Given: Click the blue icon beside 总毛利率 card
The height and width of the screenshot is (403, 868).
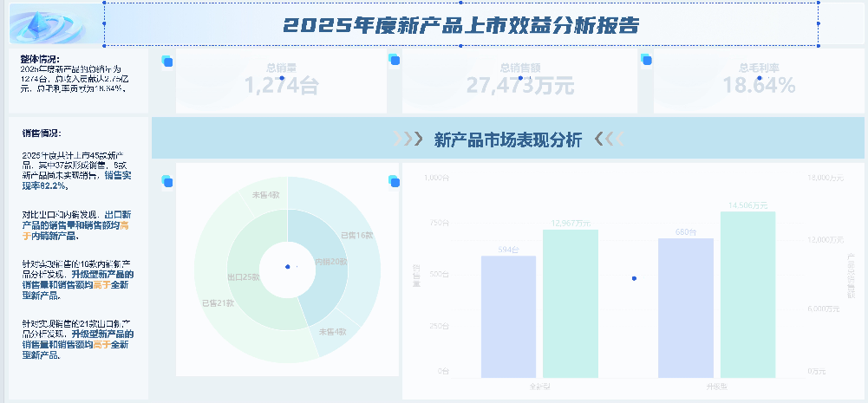Looking at the screenshot, I should [645, 60].
